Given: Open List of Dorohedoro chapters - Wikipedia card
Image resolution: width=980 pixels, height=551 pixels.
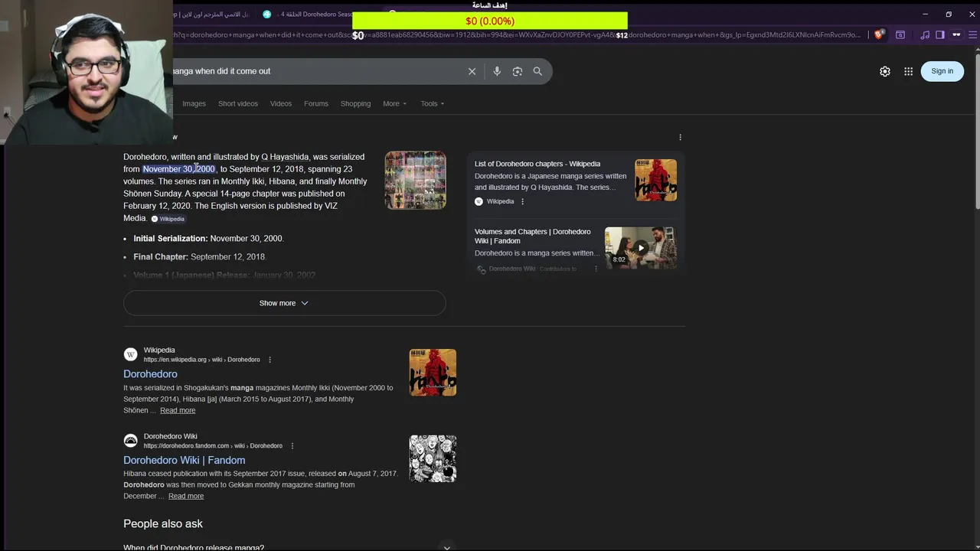Looking at the screenshot, I should click(x=537, y=164).
